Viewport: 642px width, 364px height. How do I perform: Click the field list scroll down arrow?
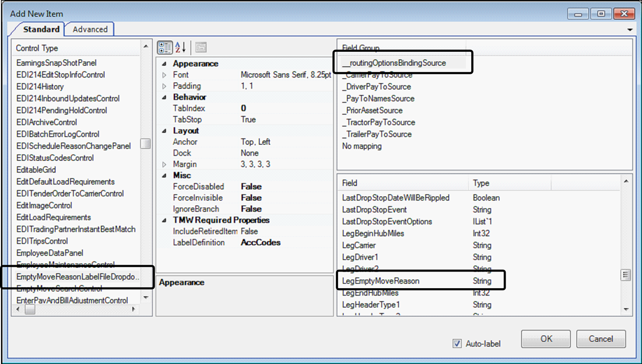click(625, 309)
